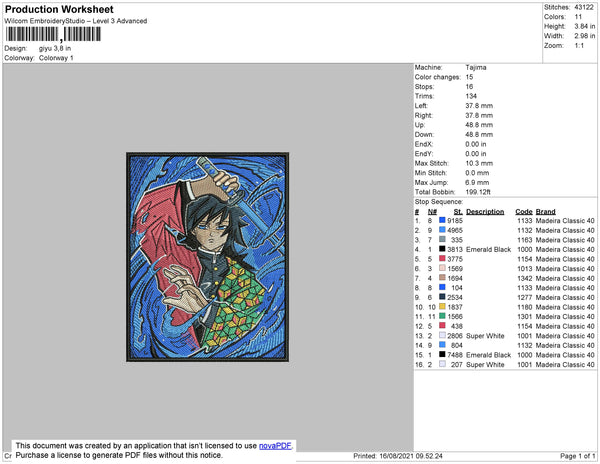Click thread code "1342" in stop 7 row
Image resolution: width=600 pixels, height=464 pixels.
coord(525,278)
